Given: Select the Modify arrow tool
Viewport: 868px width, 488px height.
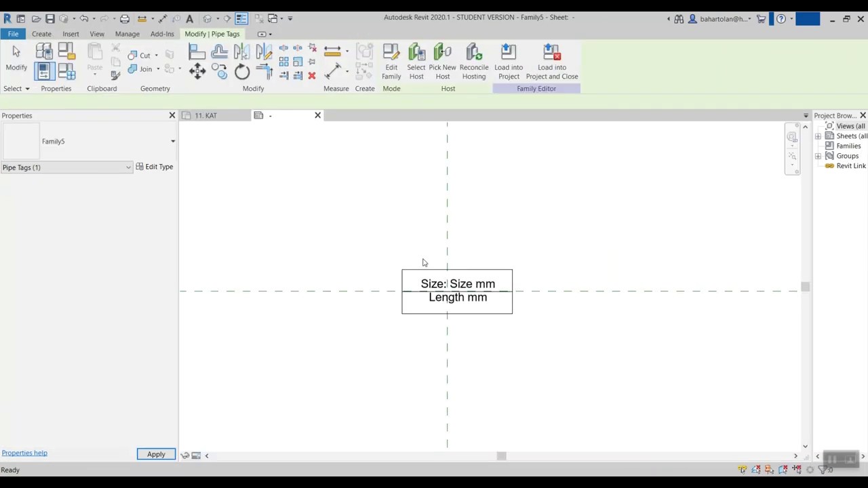Looking at the screenshot, I should tap(16, 58).
